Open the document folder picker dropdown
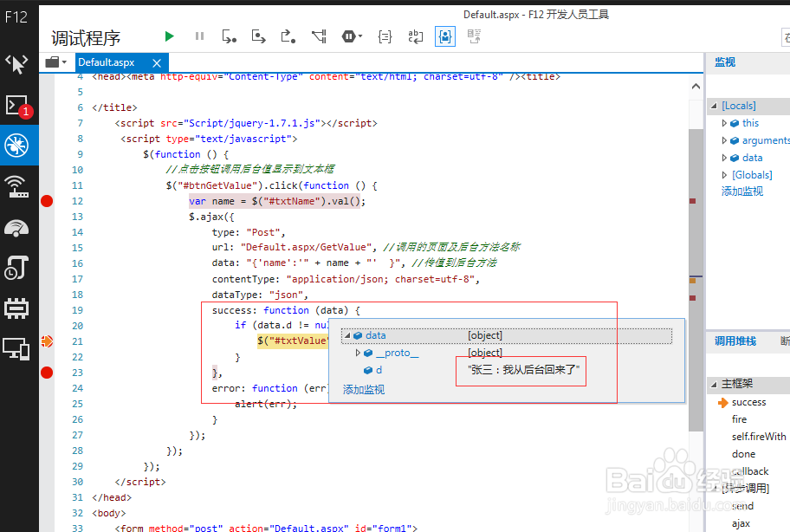790x532 pixels. pos(56,62)
